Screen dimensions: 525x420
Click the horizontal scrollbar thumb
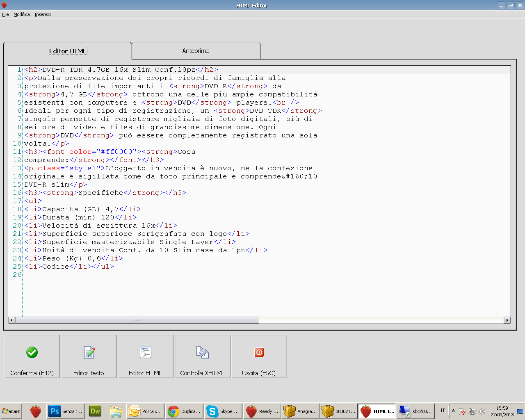(x=137, y=320)
